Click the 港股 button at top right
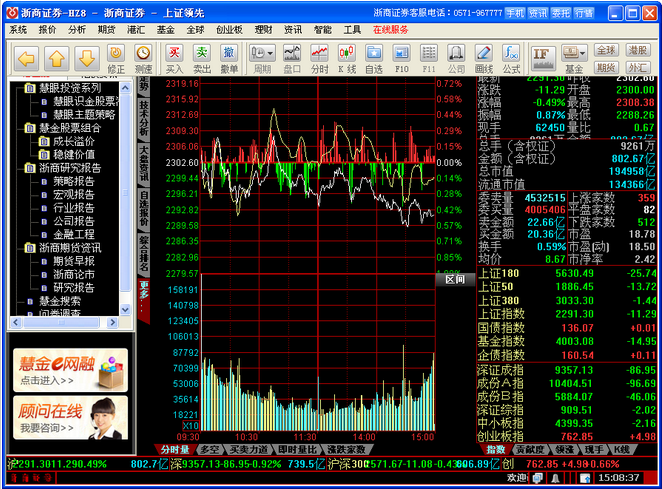 (x=637, y=50)
